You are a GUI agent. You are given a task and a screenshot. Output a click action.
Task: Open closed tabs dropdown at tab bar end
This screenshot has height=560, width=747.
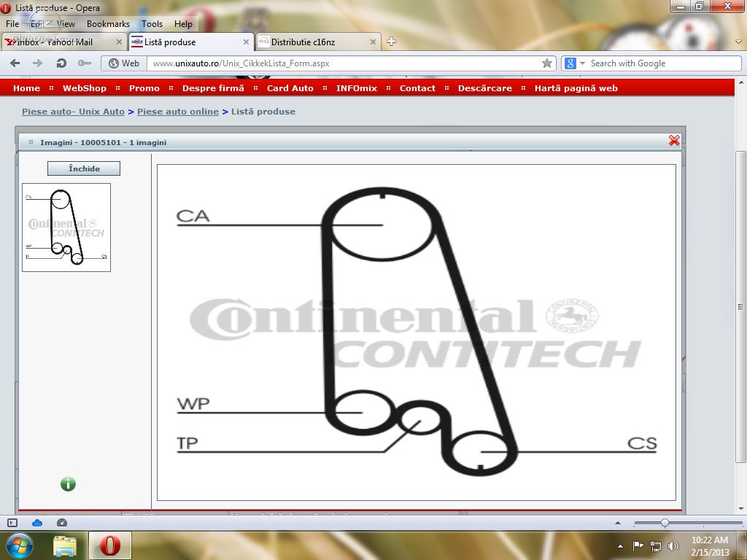click(x=738, y=42)
